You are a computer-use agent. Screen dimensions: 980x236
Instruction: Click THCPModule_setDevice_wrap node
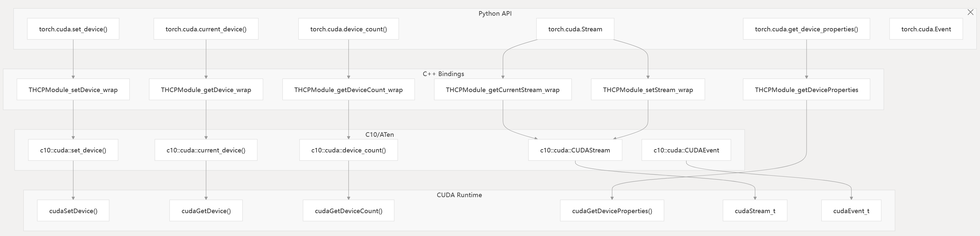[73, 90]
